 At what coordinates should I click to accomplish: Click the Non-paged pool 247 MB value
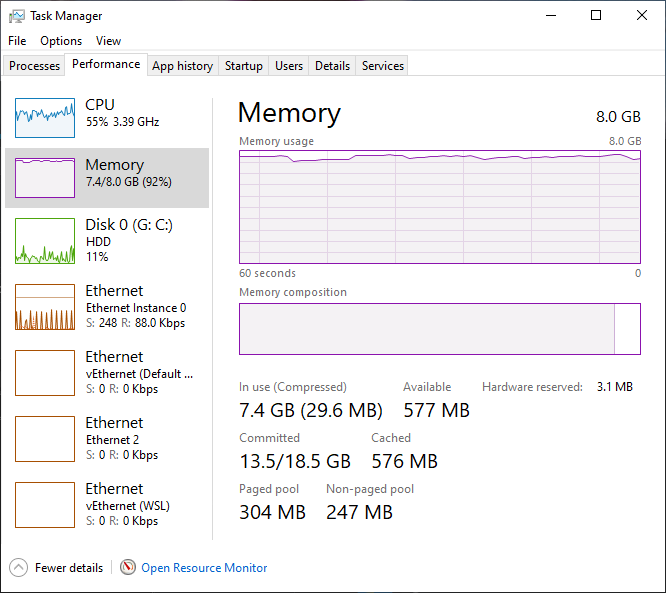click(359, 512)
